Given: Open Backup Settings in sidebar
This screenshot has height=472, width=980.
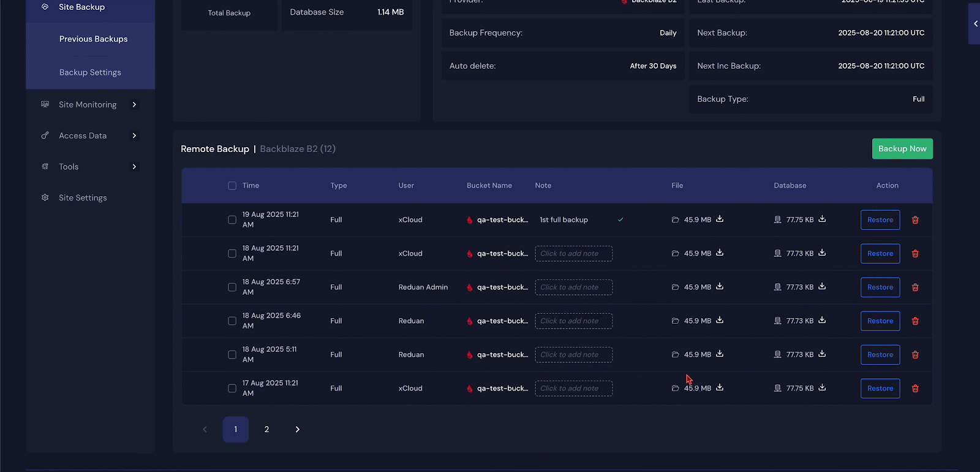Looking at the screenshot, I should pos(90,72).
